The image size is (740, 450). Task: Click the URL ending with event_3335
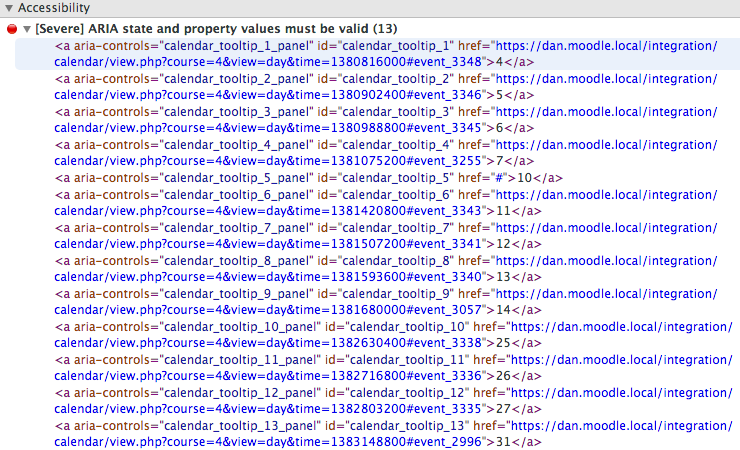[268, 409]
